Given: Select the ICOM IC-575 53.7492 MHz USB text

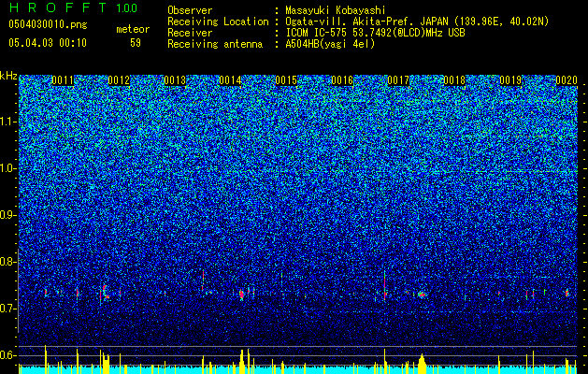Looking at the screenshot, I should (x=375, y=33).
